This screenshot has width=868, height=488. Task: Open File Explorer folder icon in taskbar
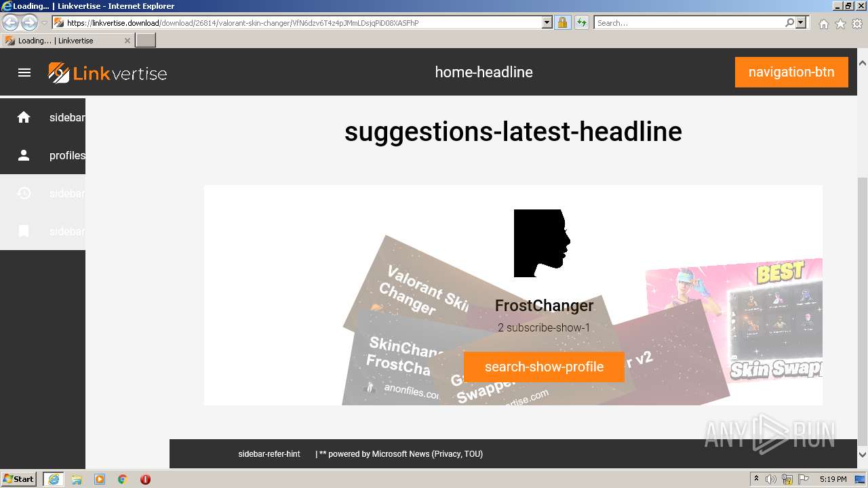point(77,479)
